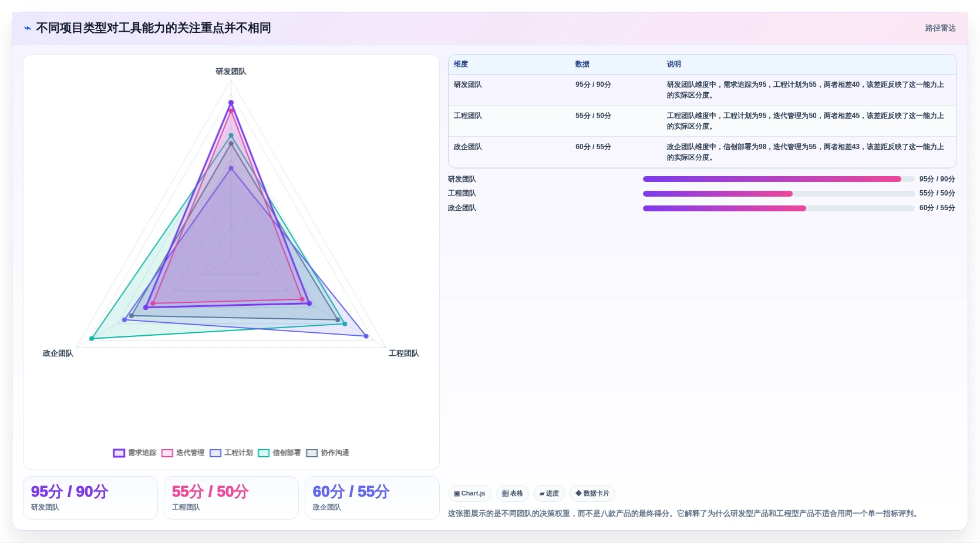Select the 进度 chip
The width and height of the screenshot is (980, 543).
click(x=549, y=493)
